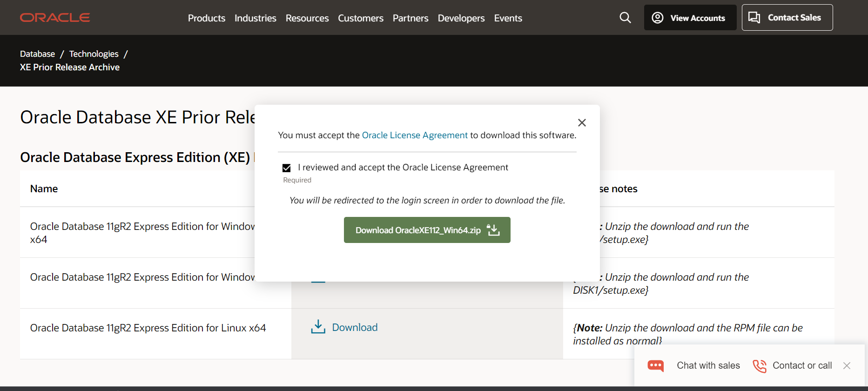Open the Resources menu
This screenshot has height=391, width=868.
tap(307, 18)
